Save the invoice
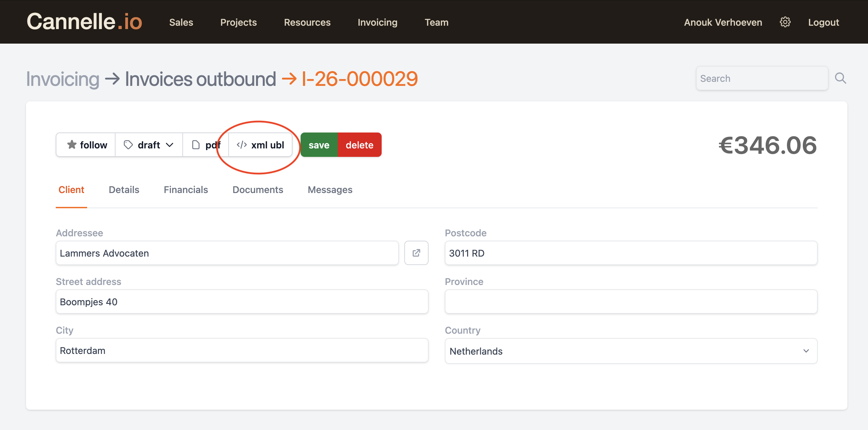This screenshot has width=868, height=430. [x=319, y=145]
